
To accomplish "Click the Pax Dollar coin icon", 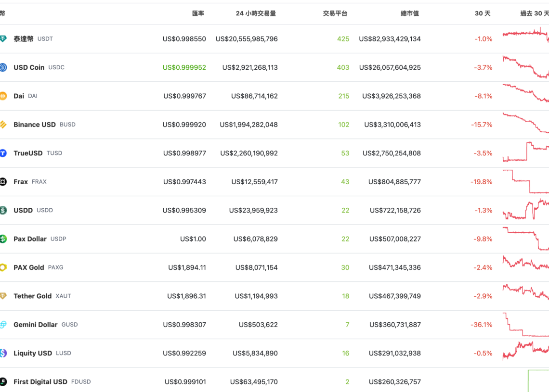I will (3, 239).
